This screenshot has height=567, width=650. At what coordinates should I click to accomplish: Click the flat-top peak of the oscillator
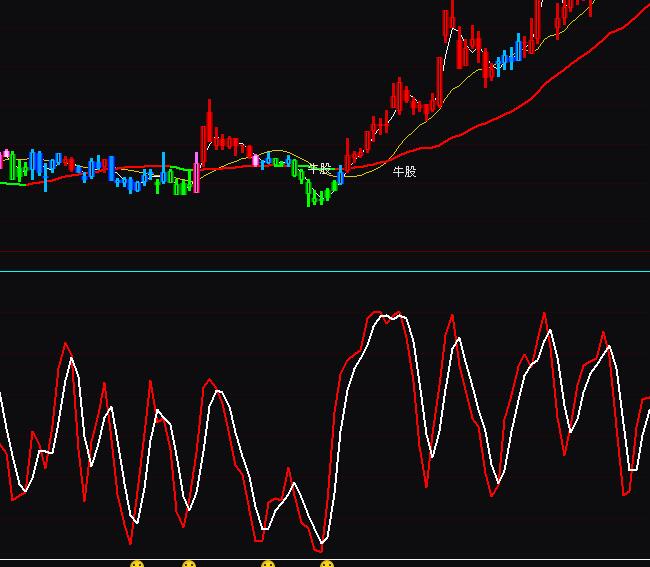coord(390,316)
